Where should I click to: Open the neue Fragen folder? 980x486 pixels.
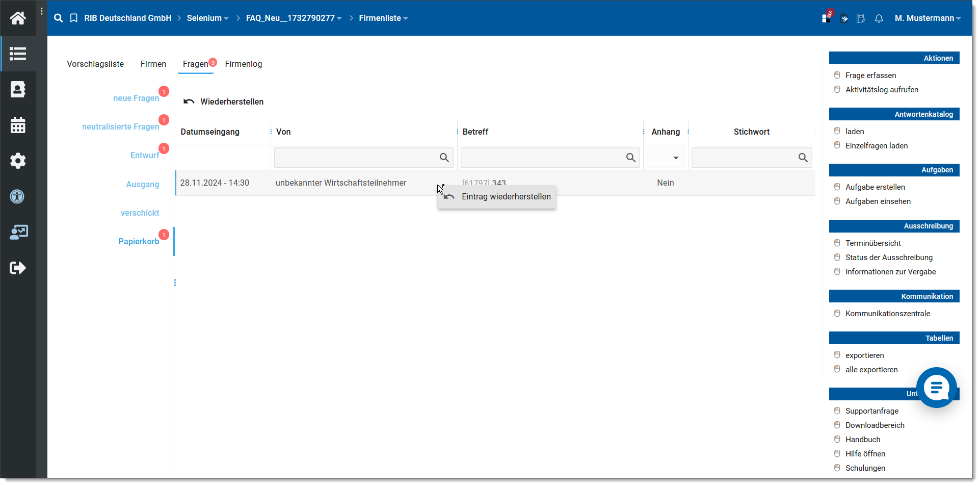tap(136, 98)
